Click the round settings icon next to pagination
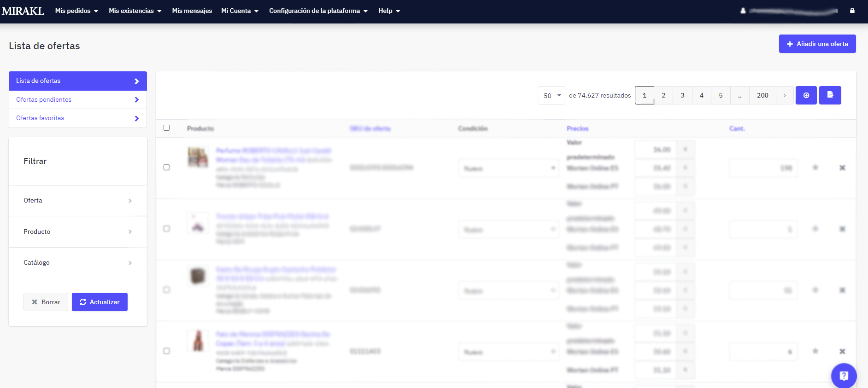The width and height of the screenshot is (868, 388). coord(806,95)
